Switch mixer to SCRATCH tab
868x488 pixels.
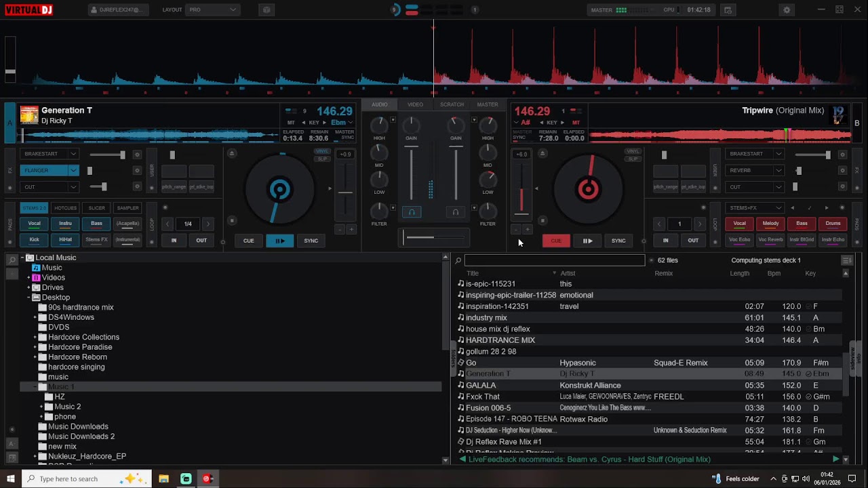click(x=452, y=104)
